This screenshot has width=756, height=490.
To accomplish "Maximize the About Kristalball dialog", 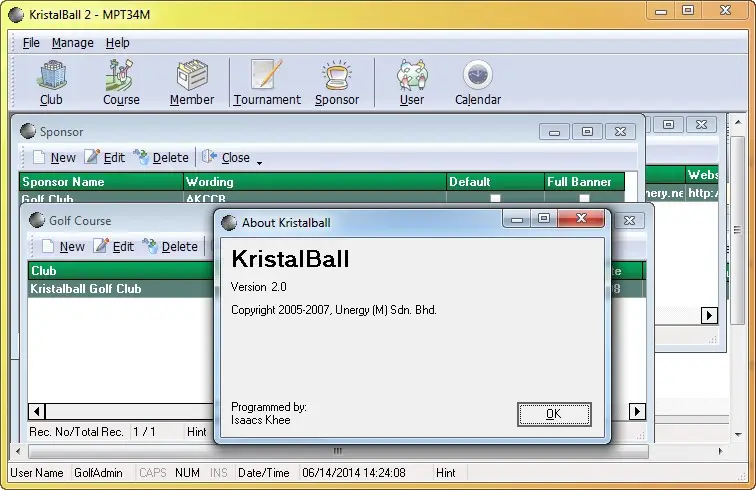I will (544, 219).
